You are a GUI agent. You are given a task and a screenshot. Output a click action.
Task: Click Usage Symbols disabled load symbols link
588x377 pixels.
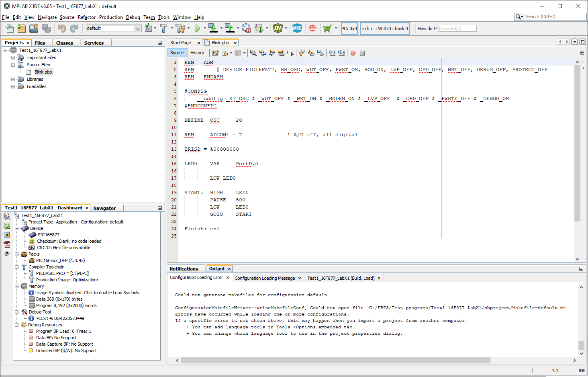tap(88, 293)
